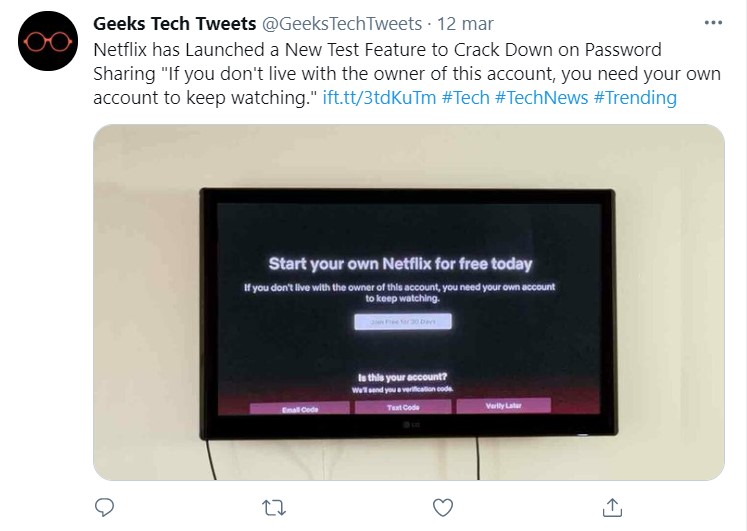Image resolution: width=747 pixels, height=531 pixels.
Task: Select the 'Verify Later' button
Action: 503,405
